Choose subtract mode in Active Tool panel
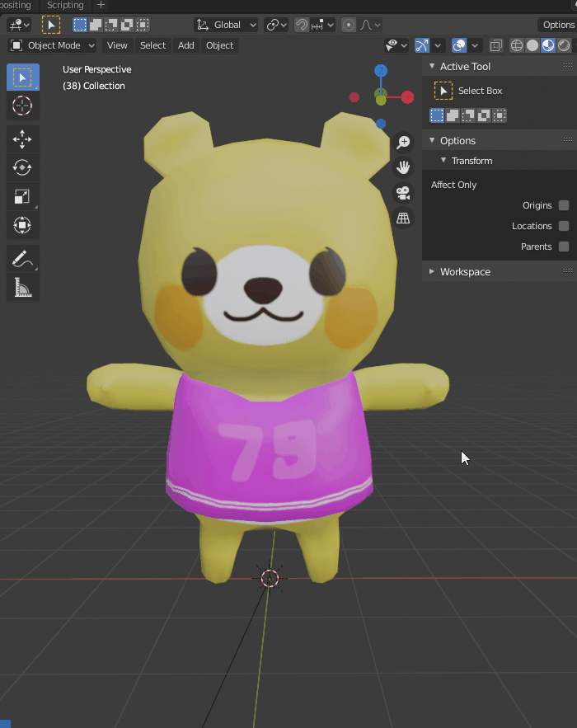The height and width of the screenshot is (728, 577). point(468,115)
